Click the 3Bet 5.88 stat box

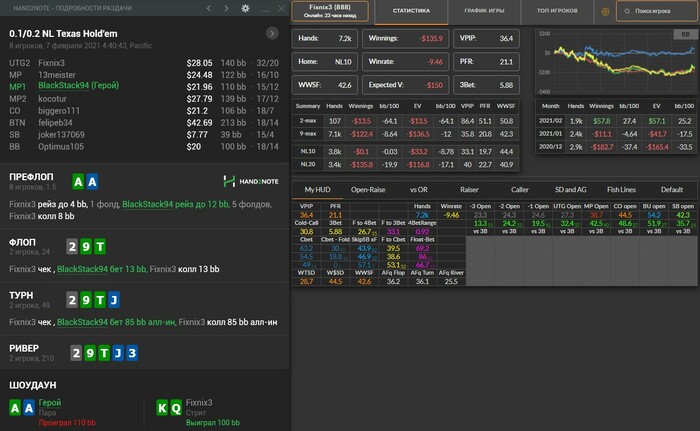coord(486,85)
